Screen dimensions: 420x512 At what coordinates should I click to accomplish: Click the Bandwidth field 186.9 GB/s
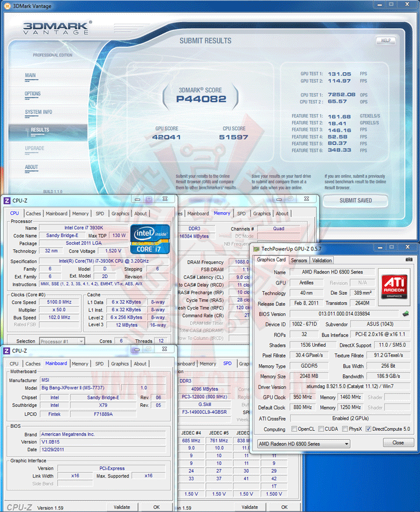click(x=388, y=376)
